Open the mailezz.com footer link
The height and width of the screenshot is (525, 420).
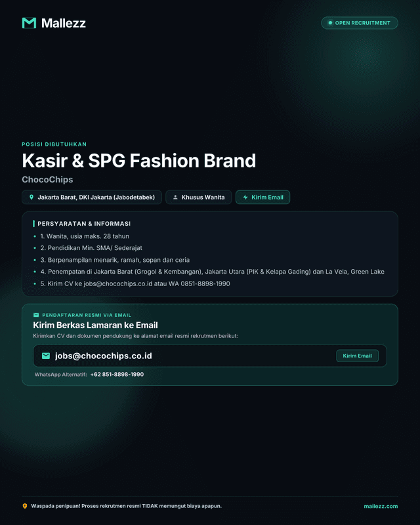[381, 506]
